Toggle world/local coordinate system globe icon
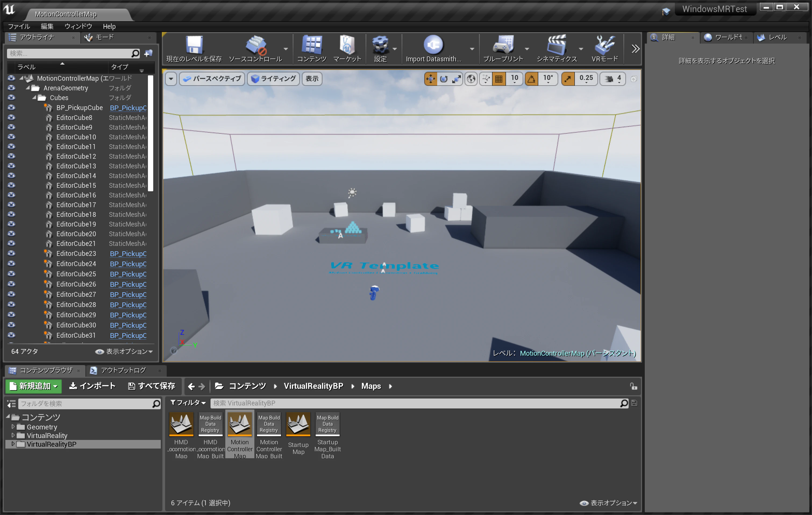Screen dimensions: 812x515 click(471, 79)
